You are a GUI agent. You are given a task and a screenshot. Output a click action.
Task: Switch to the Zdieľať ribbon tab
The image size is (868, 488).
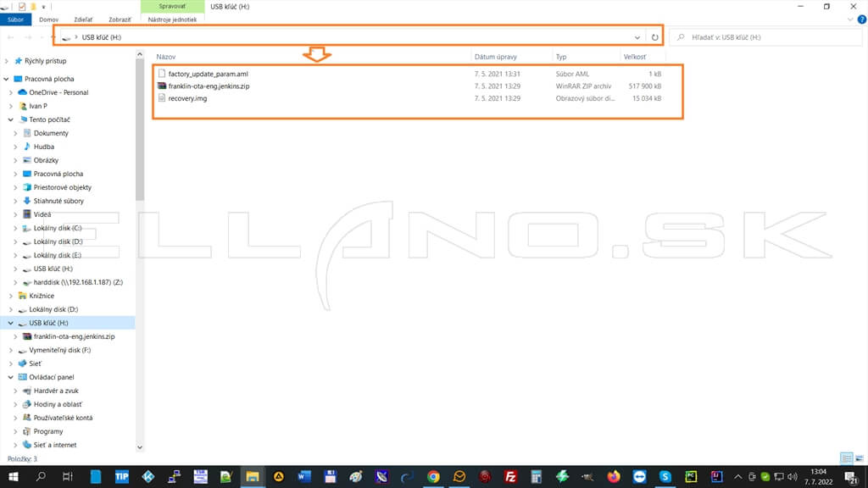pos(84,19)
